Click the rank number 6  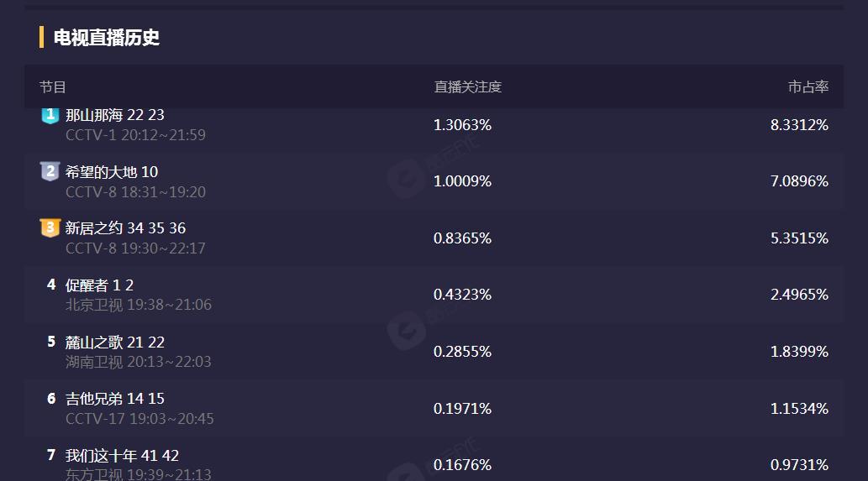(x=51, y=399)
